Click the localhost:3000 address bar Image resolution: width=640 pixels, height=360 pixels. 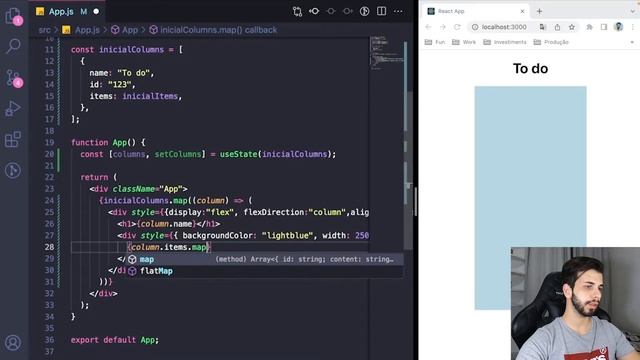click(504, 27)
